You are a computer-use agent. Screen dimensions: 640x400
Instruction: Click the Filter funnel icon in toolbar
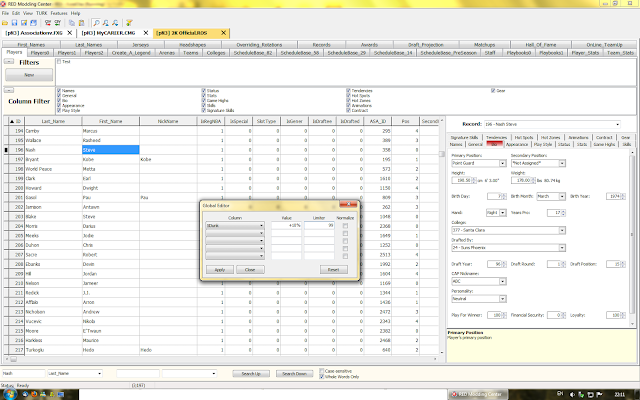tap(129, 23)
